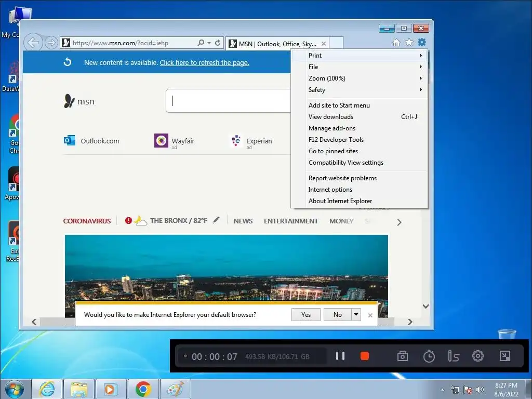
Task: Click the browser Forward button
Action: click(x=51, y=43)
